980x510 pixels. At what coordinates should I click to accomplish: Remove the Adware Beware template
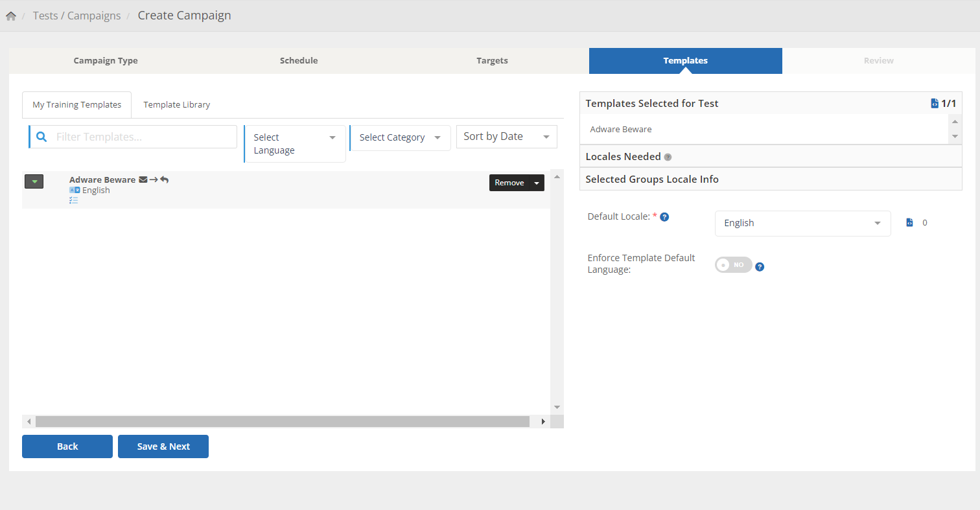(509, 183)
